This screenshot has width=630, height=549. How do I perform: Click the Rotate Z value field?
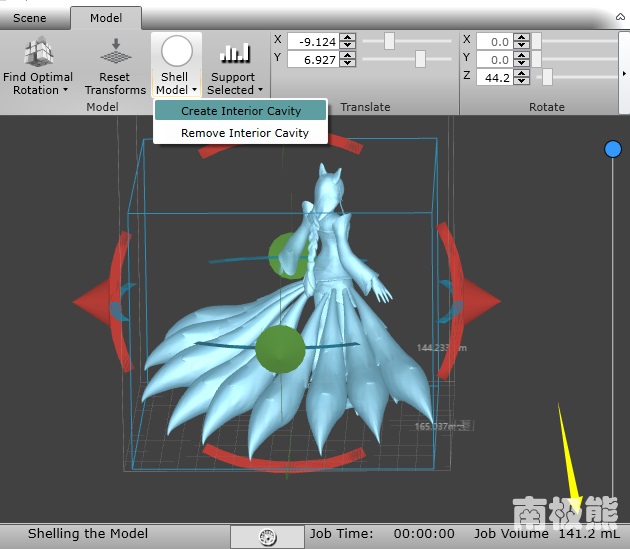coord(495,77)
